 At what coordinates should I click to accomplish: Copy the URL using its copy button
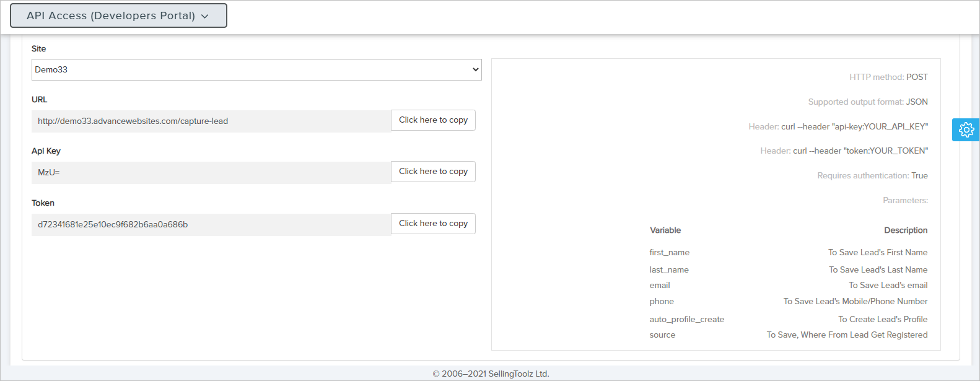click(x=433, y=120)
